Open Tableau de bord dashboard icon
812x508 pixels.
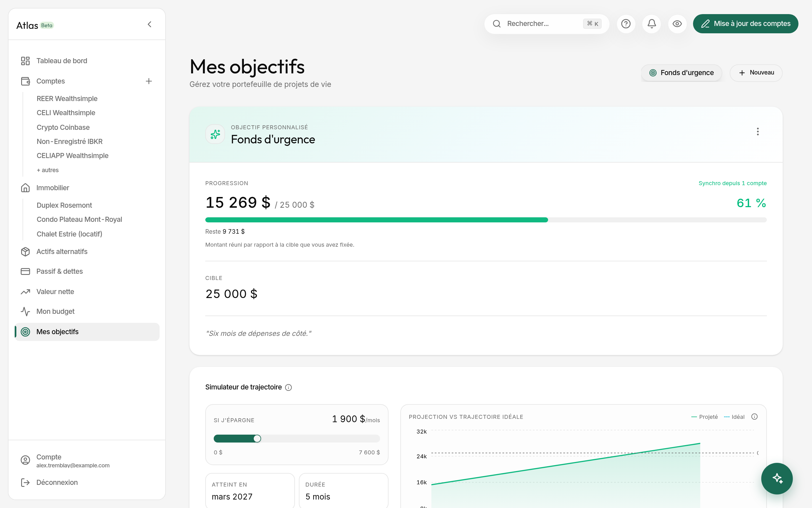point(25,61)
